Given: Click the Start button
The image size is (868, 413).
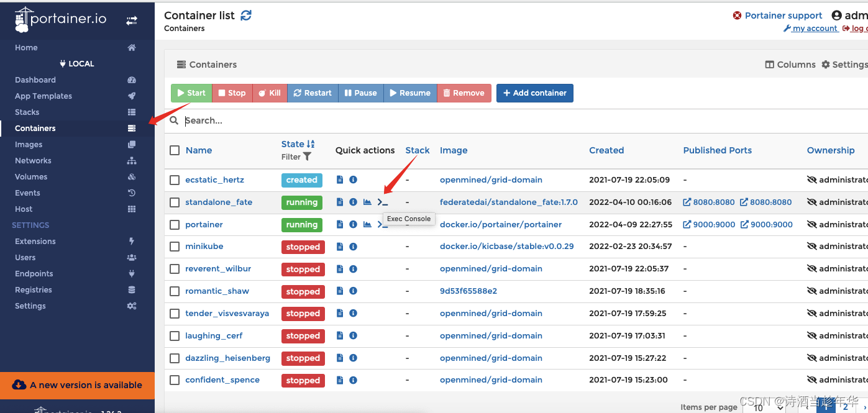Looking at the screenshot, I should point(191,93).
